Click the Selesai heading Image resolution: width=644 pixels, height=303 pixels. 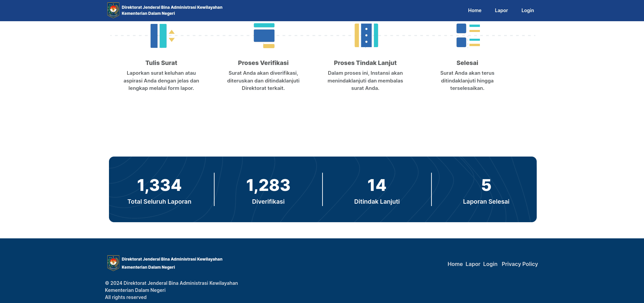[467, 63]
